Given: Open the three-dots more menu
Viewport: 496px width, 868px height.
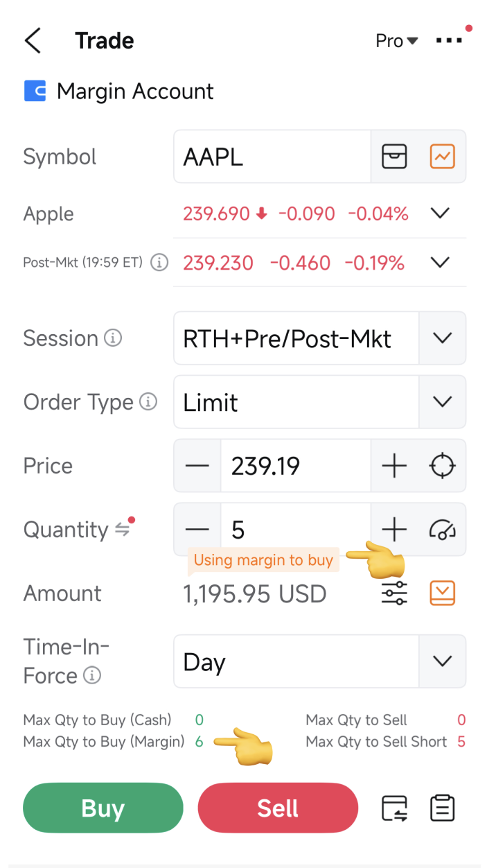Looking at the screenshot, I should 449,41.
